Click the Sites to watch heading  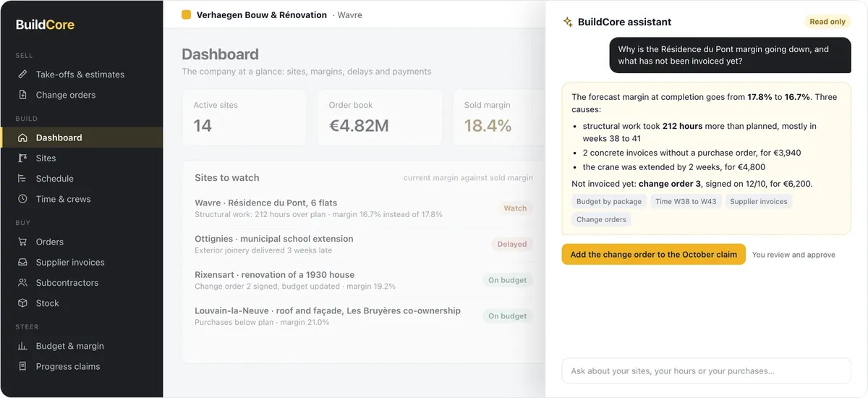tap(226, 177)
